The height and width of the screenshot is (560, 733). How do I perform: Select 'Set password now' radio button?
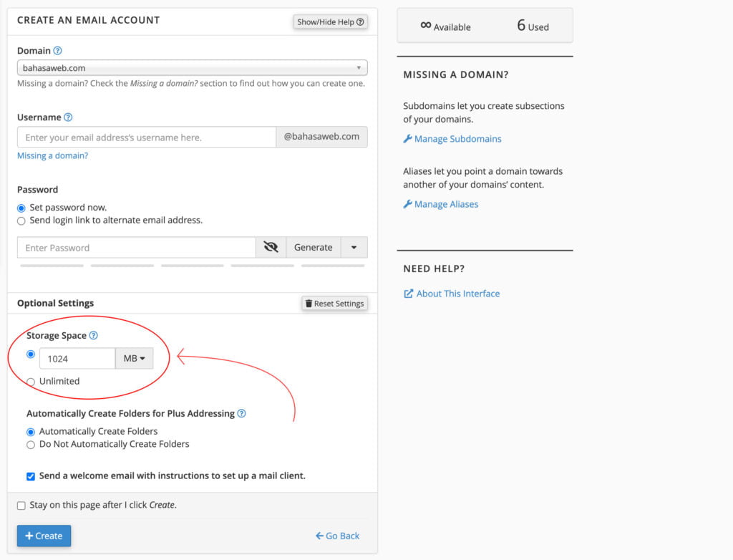21,208
